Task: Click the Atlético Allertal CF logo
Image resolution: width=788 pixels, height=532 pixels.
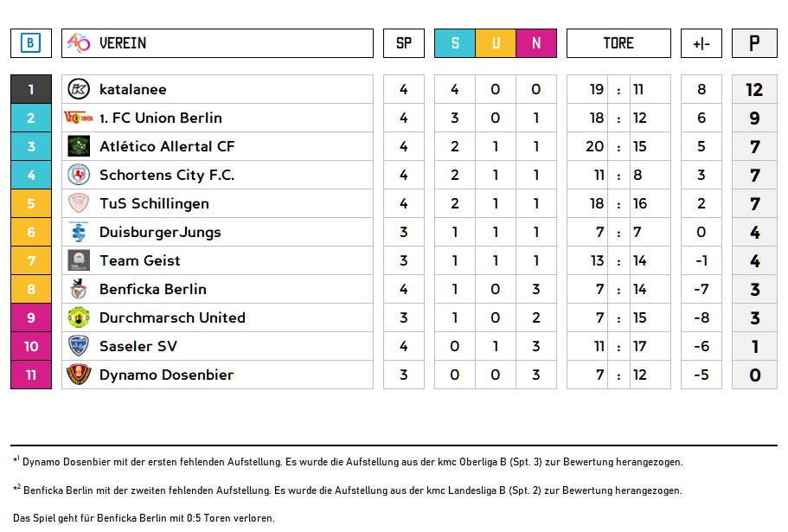Action: click(79, 146)
